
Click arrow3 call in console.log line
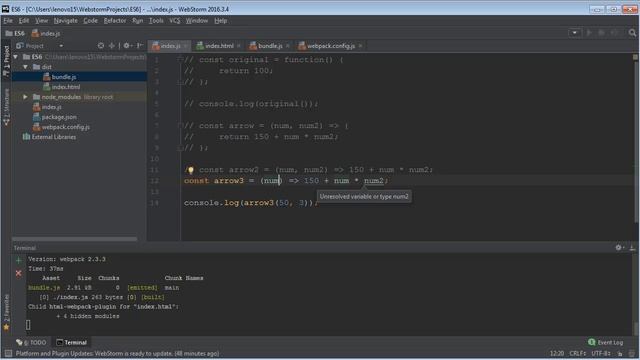pos(259,203)
